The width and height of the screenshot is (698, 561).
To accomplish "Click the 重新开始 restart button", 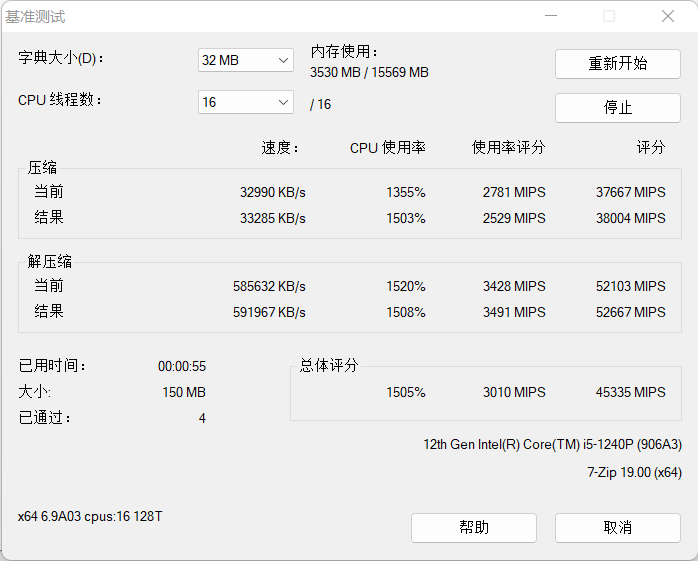I will coord(617,64).
